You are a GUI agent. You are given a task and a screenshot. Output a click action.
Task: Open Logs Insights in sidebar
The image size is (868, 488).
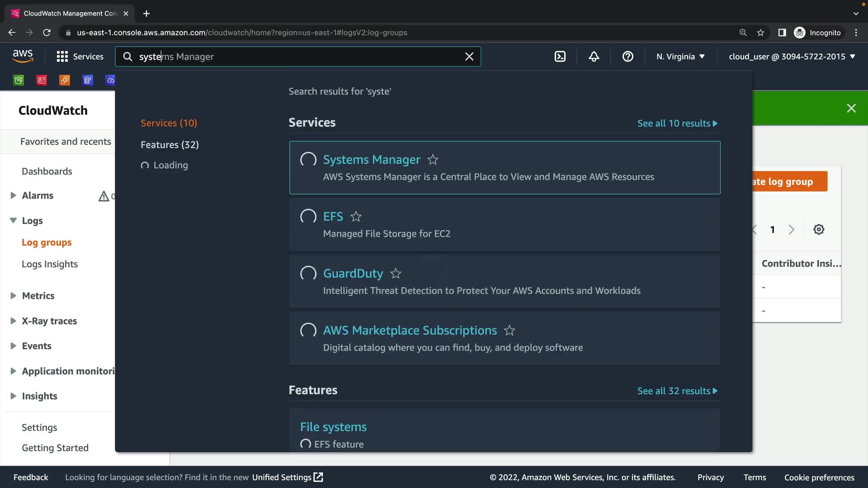pos(50,264)
